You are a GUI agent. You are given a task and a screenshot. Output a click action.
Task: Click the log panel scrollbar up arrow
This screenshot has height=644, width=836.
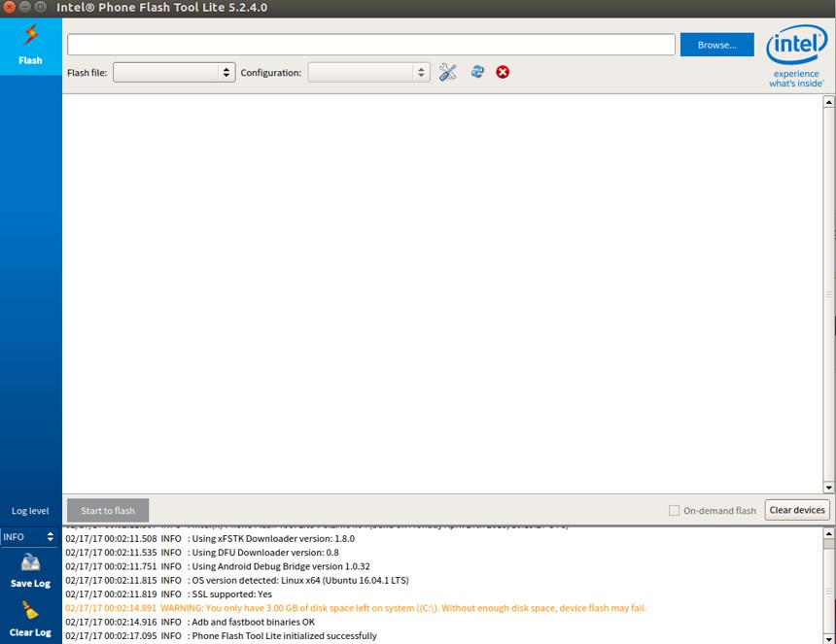click(828, 533)
